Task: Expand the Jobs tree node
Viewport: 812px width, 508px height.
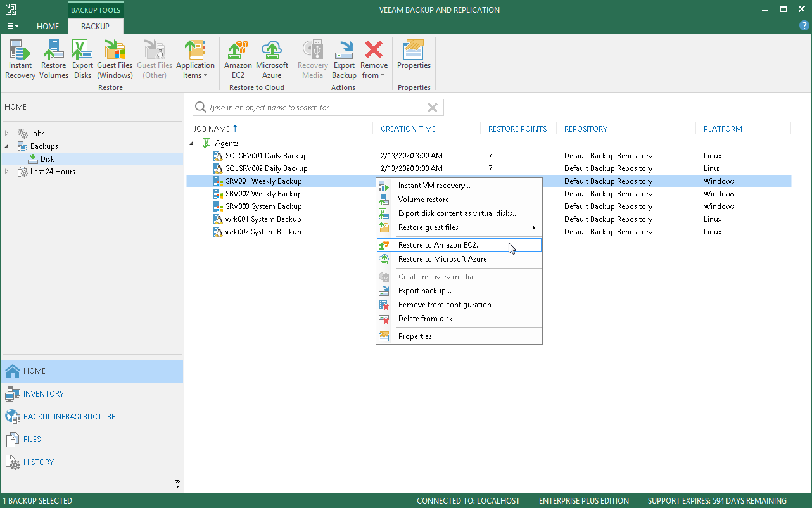Action: pyautogui.click(x=7, y=134)
